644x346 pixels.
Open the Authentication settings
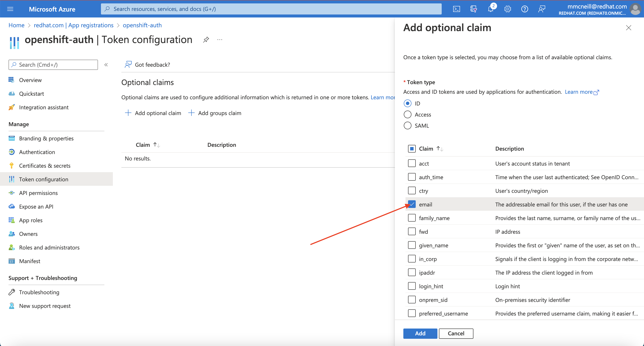tap(37, 152)
